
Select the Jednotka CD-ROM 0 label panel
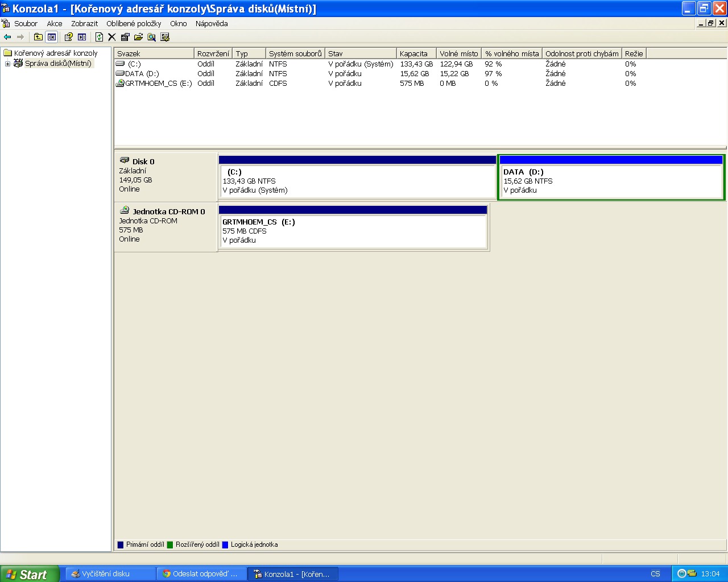(166, 227)
